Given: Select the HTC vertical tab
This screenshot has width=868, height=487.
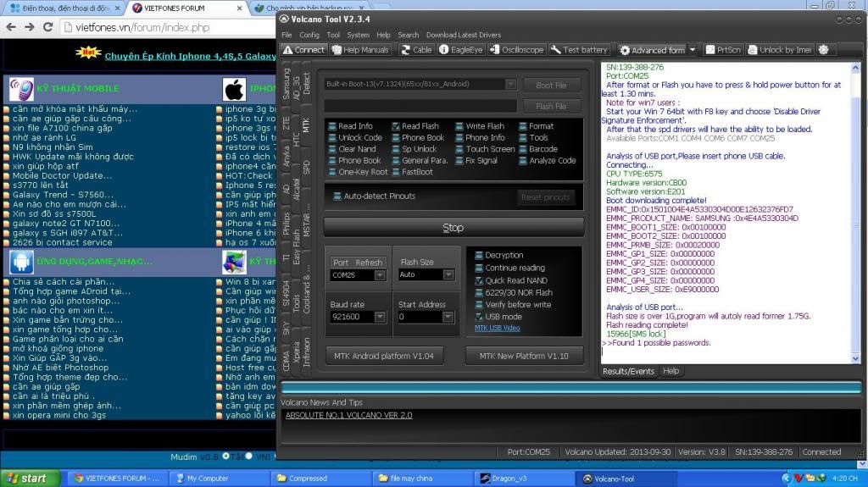Looking at the screenshot, I should (296, 139).
